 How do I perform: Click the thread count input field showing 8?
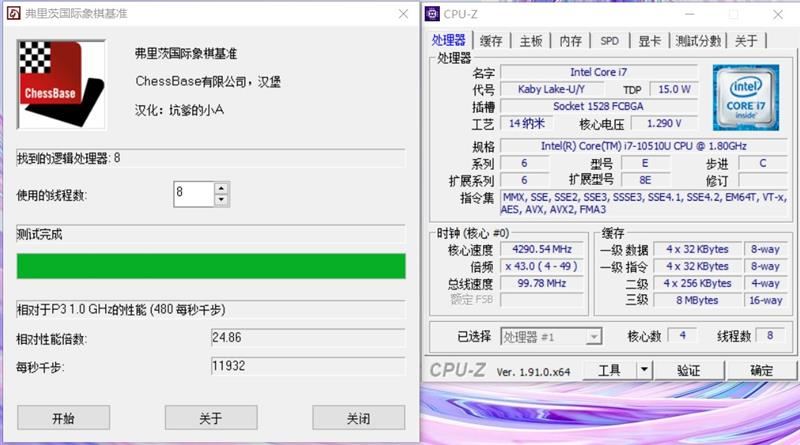(x=193, y=194)
